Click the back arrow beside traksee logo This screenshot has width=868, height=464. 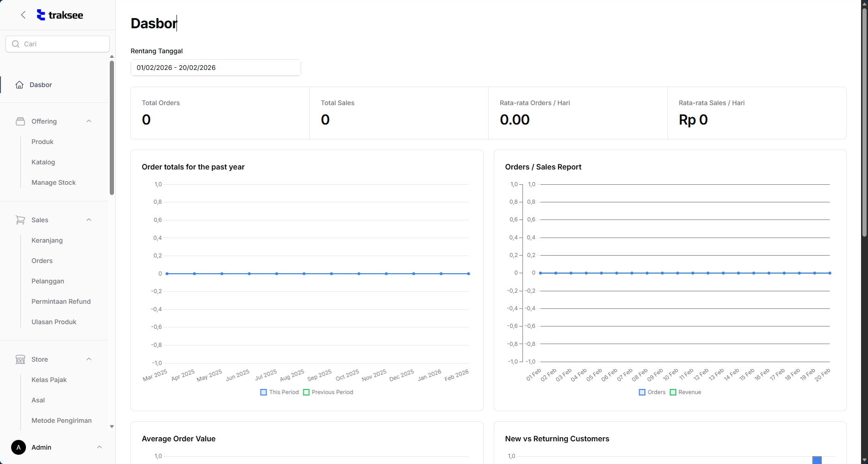tap(23, 15)
